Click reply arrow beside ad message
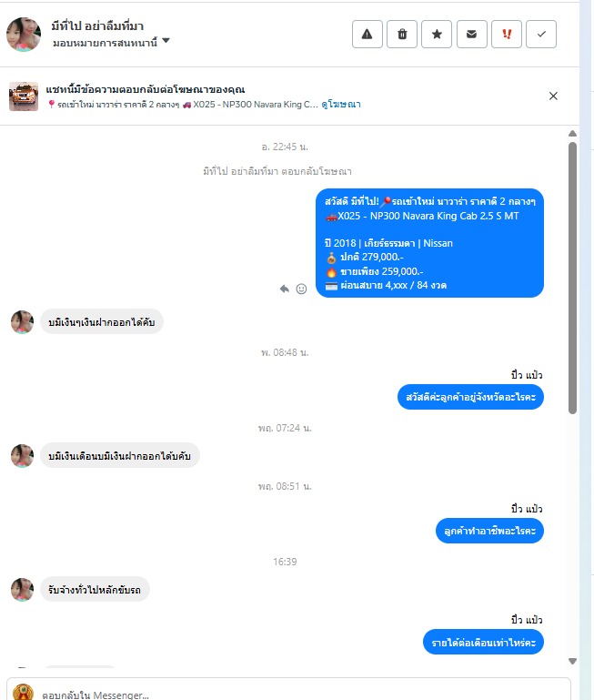The width and height of the screenshot is (594, 700). point(285,289)
